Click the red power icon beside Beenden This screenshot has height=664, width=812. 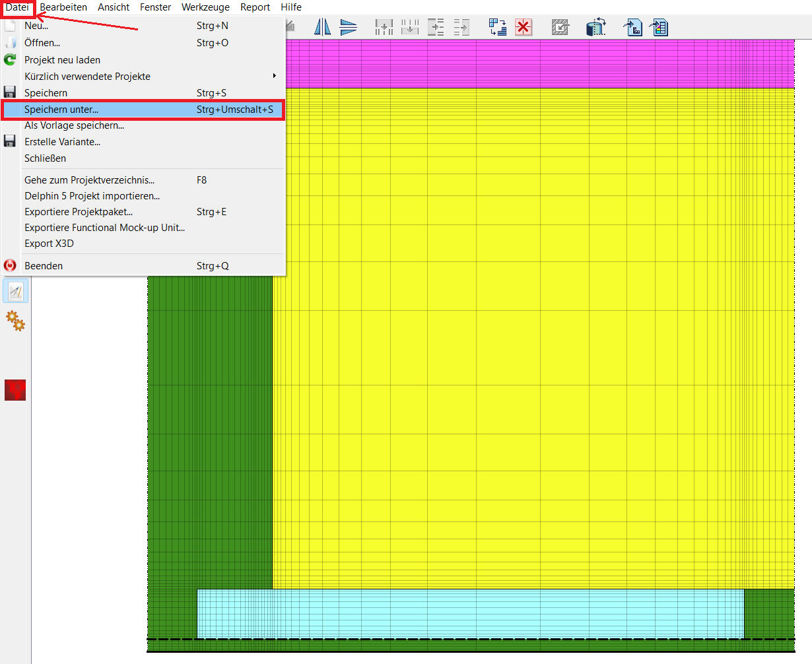click(x=10, y=266)
